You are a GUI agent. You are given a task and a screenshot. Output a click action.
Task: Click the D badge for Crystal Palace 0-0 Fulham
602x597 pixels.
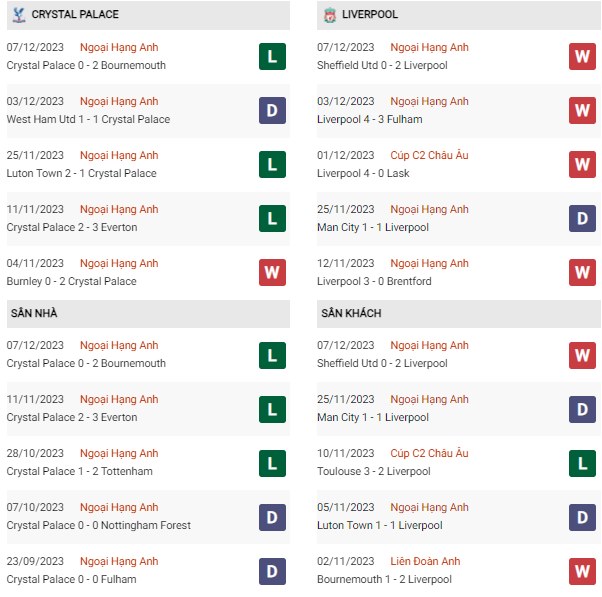pos(271,571)
